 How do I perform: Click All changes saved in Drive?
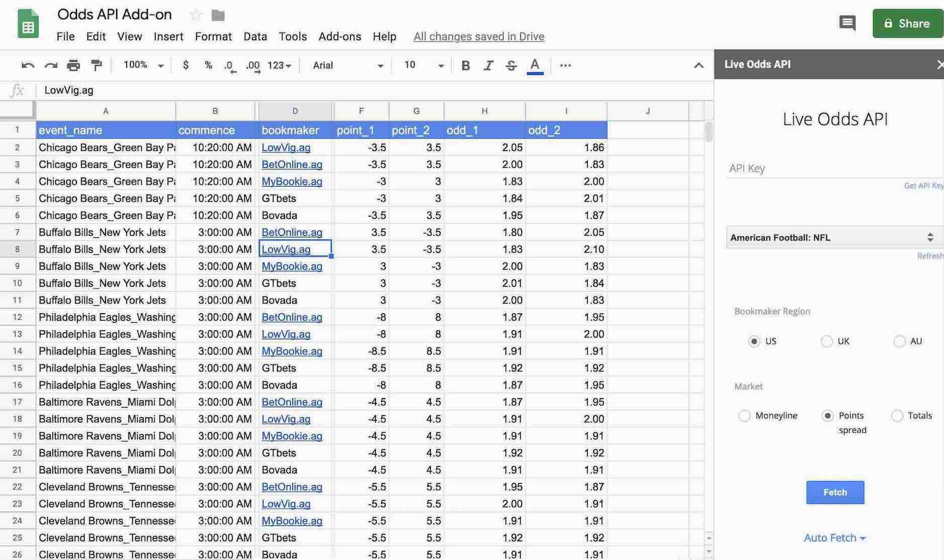pos(479,37)
